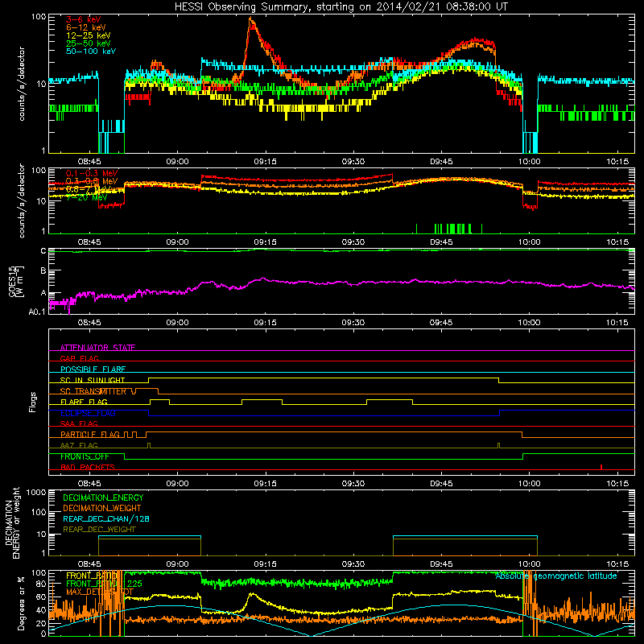This screenshot has height=644, width=644.
Task: Click the MAX_DET_VS_TOT legend label
Action: pyautogui.click(x=100, y=592)
